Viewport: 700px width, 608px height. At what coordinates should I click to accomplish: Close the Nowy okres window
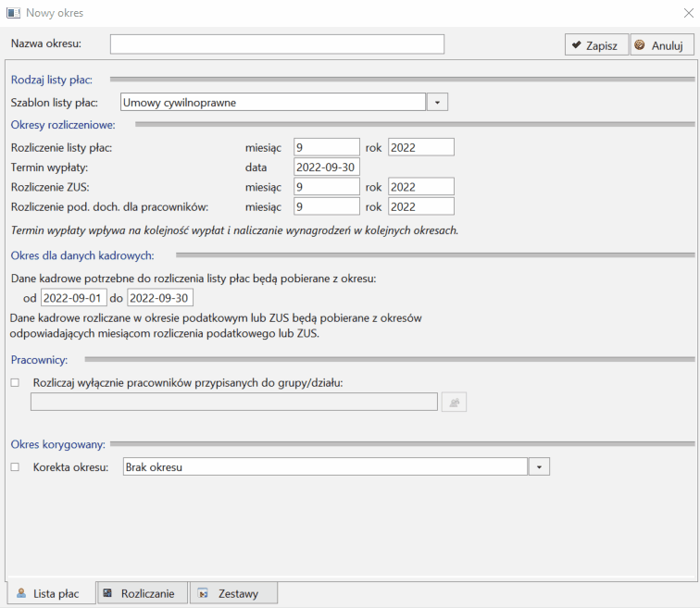point(688,13)
